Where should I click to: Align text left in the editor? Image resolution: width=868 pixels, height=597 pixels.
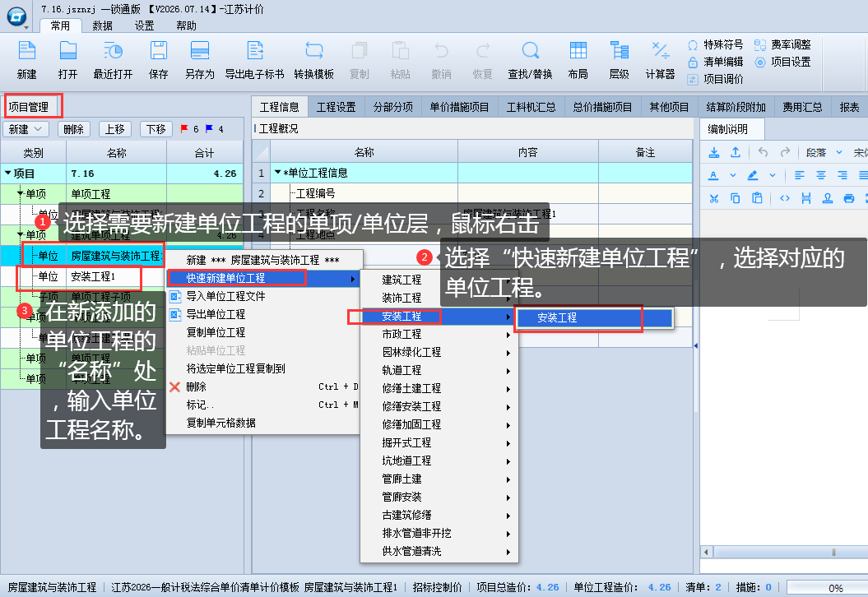(800, 175)
